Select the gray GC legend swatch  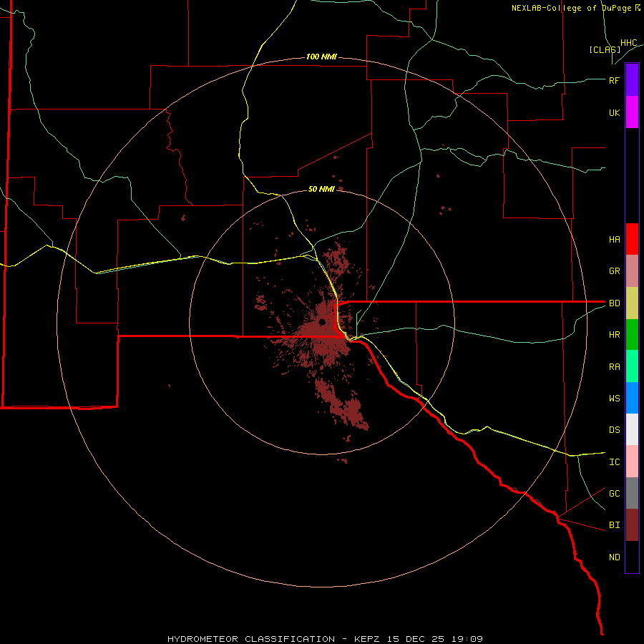point(632,493)
